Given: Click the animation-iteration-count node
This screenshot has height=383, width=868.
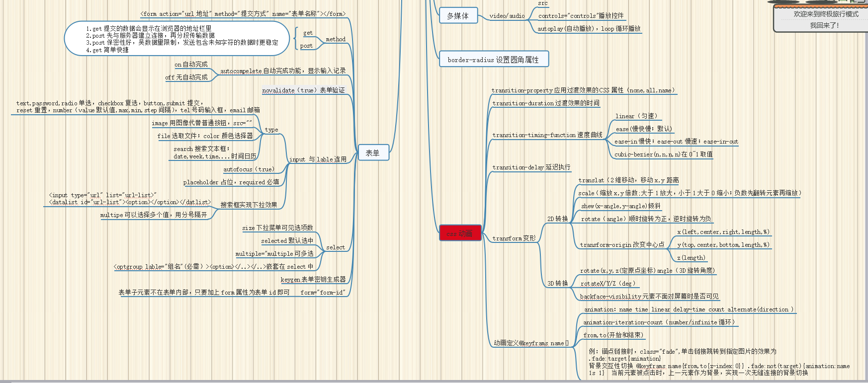Looking at the screenshot, I should click(659, 322).
